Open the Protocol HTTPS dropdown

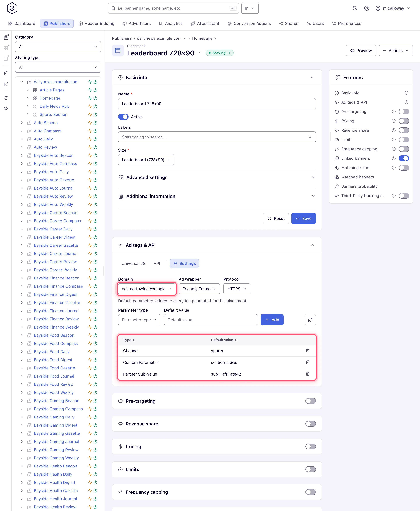(x=237, y=289)
